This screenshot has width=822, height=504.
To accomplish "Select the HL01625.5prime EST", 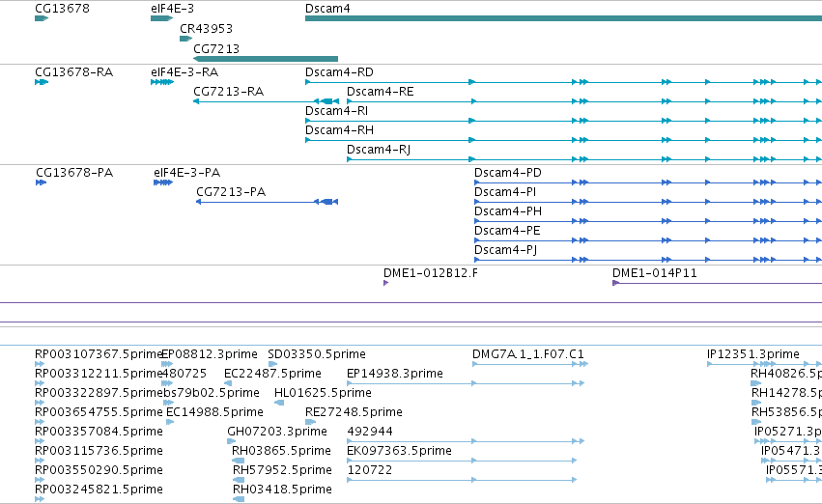I will pos(279,403).
